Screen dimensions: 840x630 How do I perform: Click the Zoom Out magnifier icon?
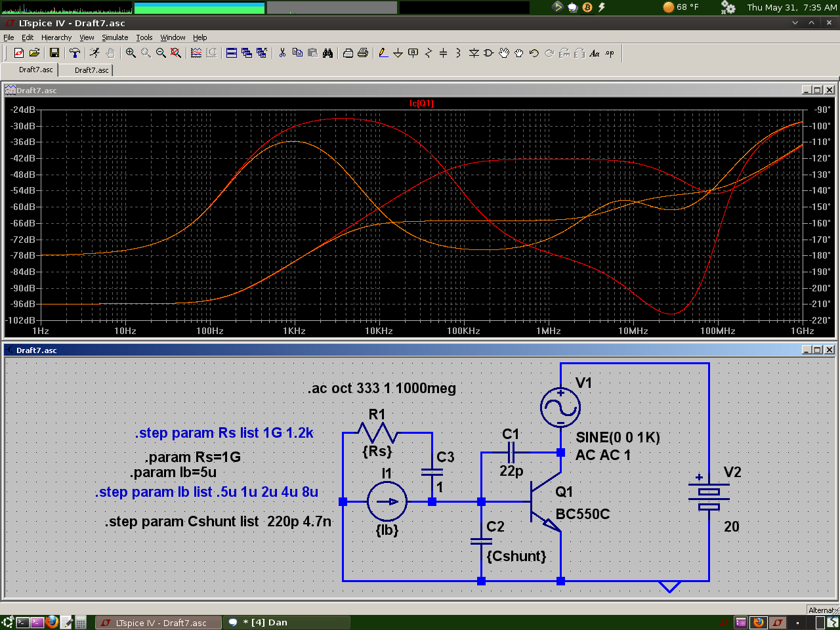pos(161,53)
